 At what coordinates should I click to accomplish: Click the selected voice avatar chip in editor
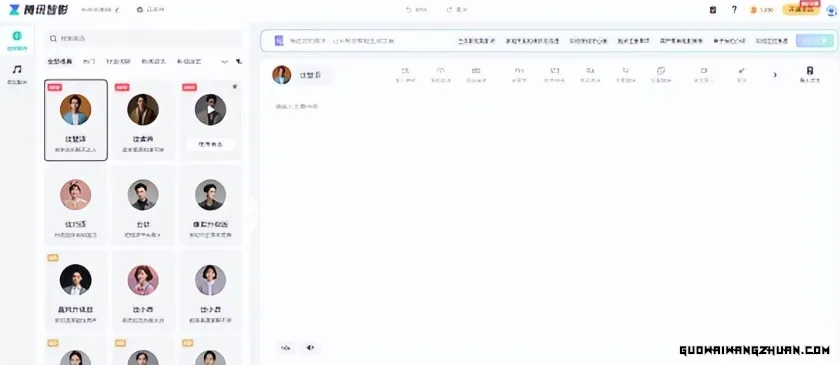point(302,75)
